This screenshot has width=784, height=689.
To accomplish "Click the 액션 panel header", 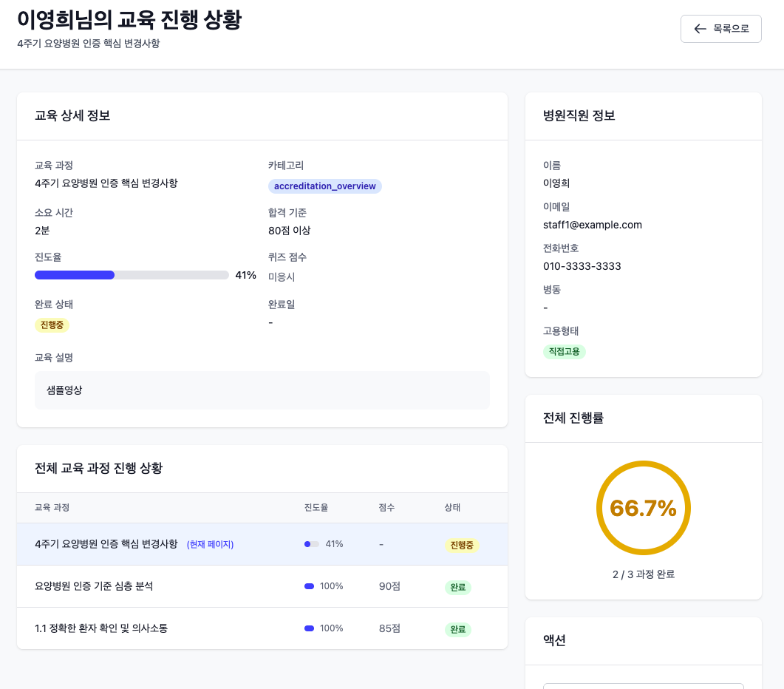I will pyautogui.click(x=555, y=640).
